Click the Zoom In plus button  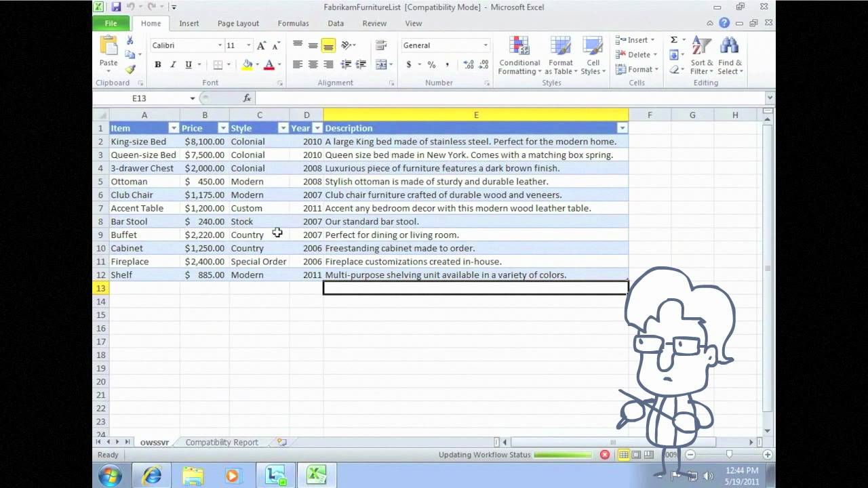click(x=767, y=455)
